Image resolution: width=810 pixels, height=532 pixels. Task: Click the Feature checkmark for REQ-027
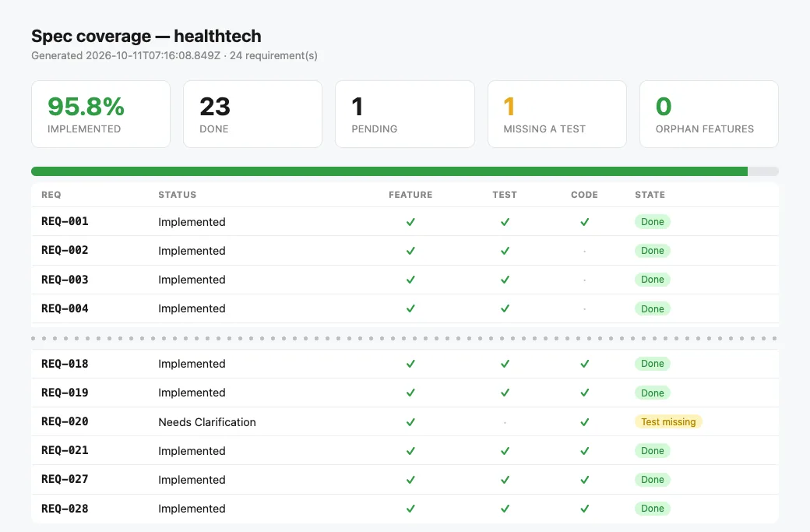(x=410, y=481)
